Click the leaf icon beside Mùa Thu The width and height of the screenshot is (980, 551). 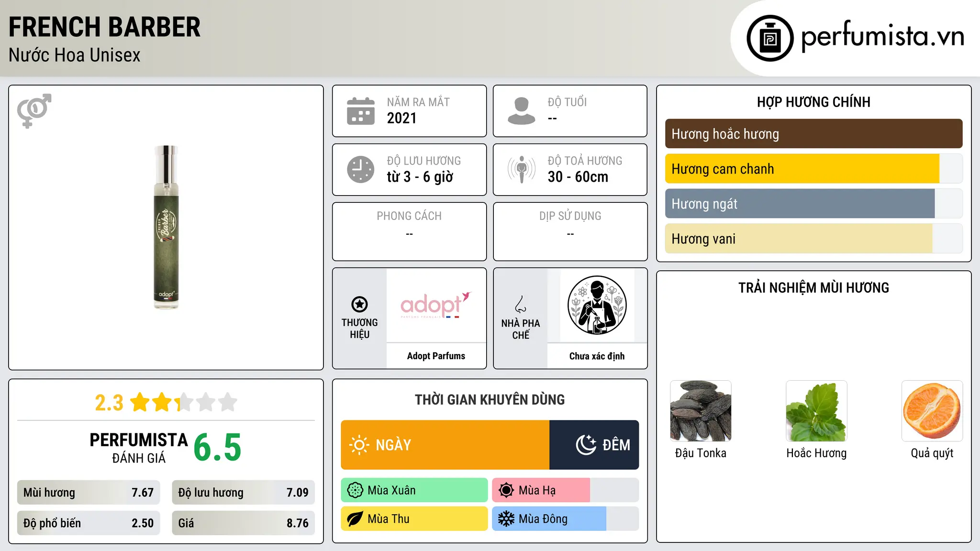(x=355, y=519)
